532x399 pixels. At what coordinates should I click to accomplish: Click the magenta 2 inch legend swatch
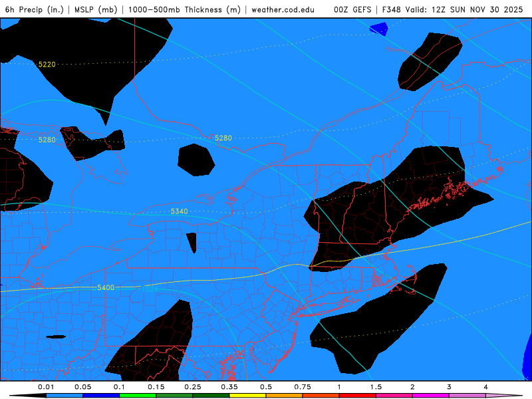click(x=431, y=396)
